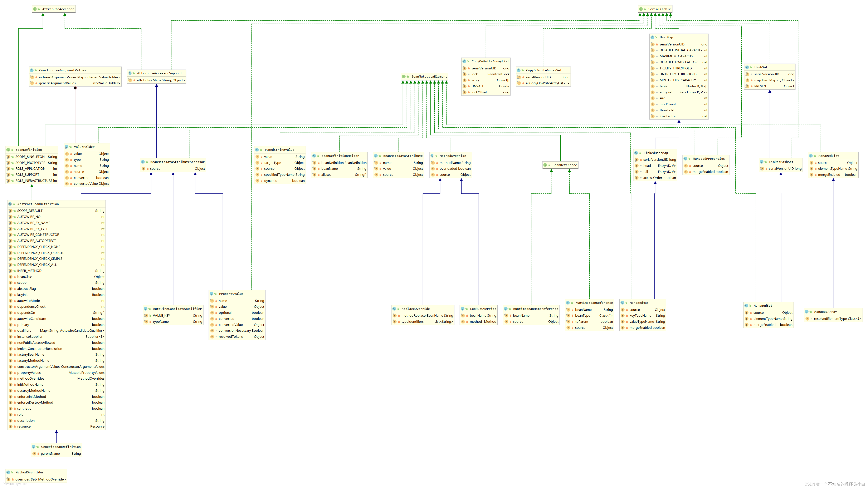Image resolution: width=868 pixels, height=488 pixels.
Task: Click the class icon beside HashSet
Action: [x=747, y=67]
